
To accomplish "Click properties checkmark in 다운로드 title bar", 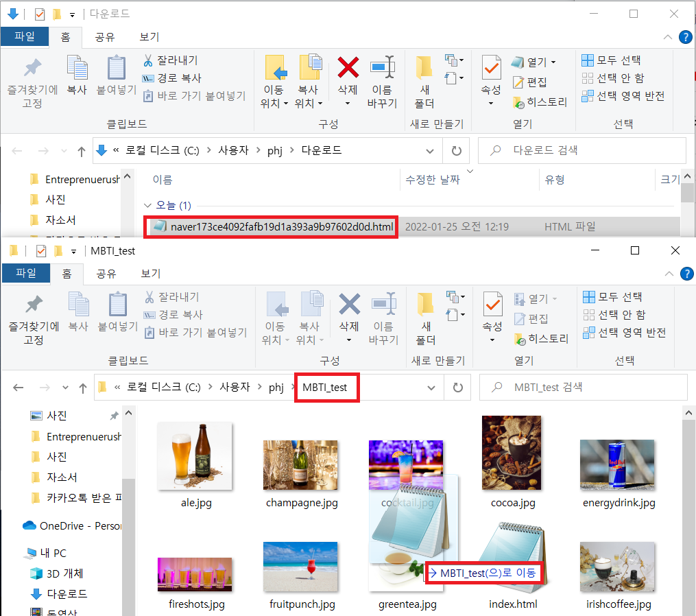I will [x=40, y=14].
